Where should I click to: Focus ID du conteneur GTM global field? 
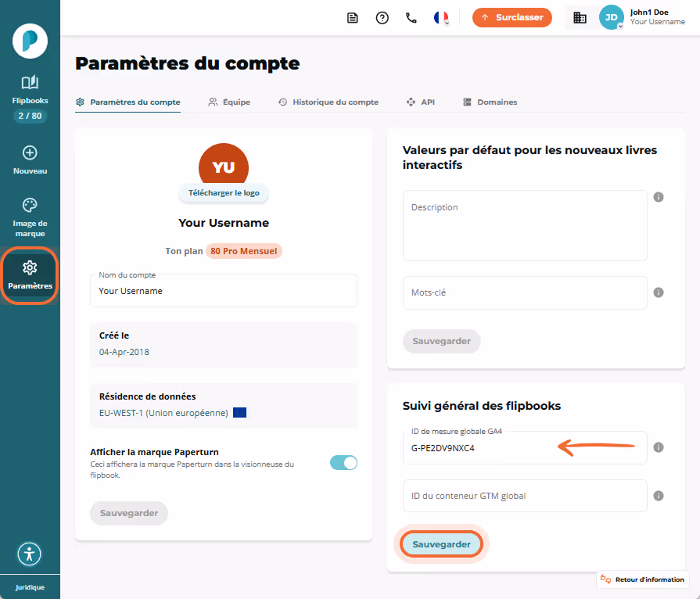click(x=525, y=496)
